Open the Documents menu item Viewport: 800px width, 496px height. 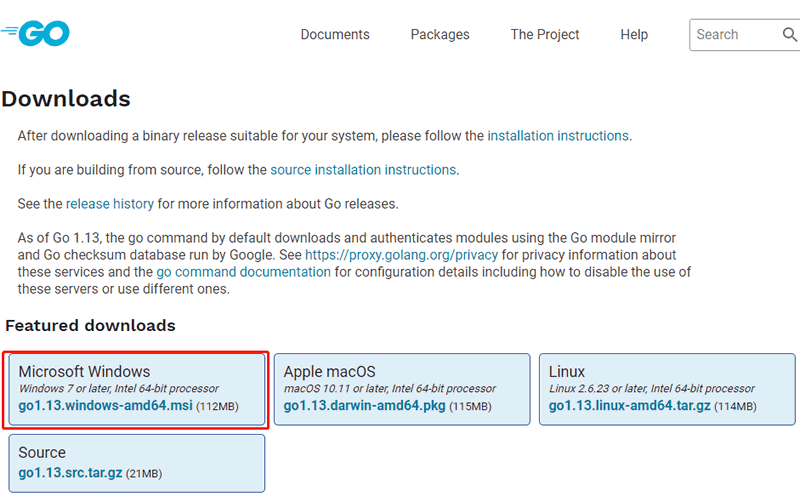(x=335, y=34)
